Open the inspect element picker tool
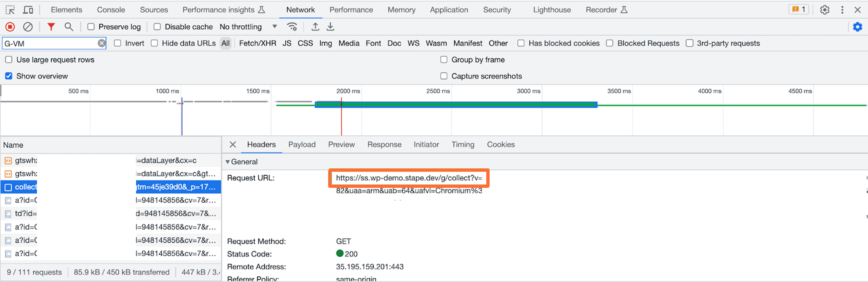This screenshot has height=282, width=868. click(x=10, y=10)
